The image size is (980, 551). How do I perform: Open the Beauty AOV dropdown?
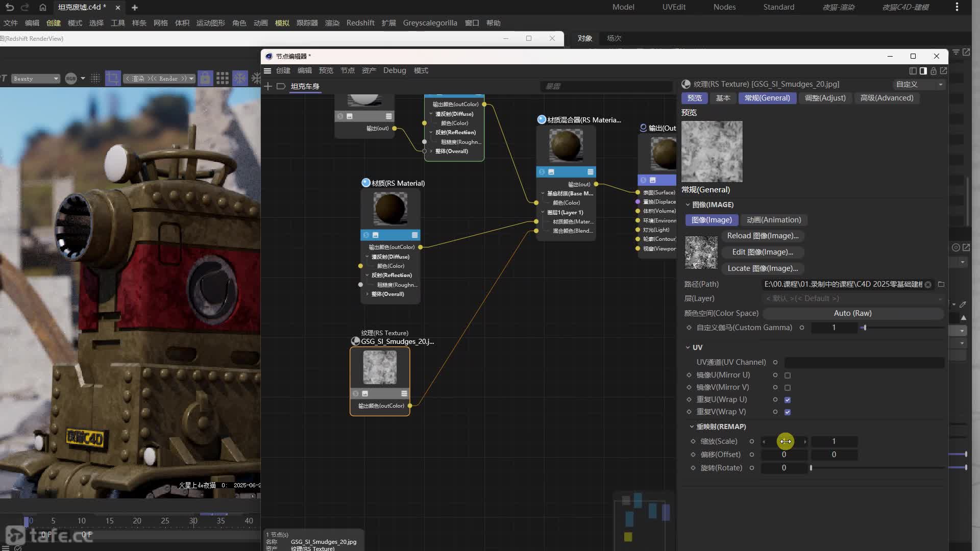pyautogui.click(x=35, y=79)
